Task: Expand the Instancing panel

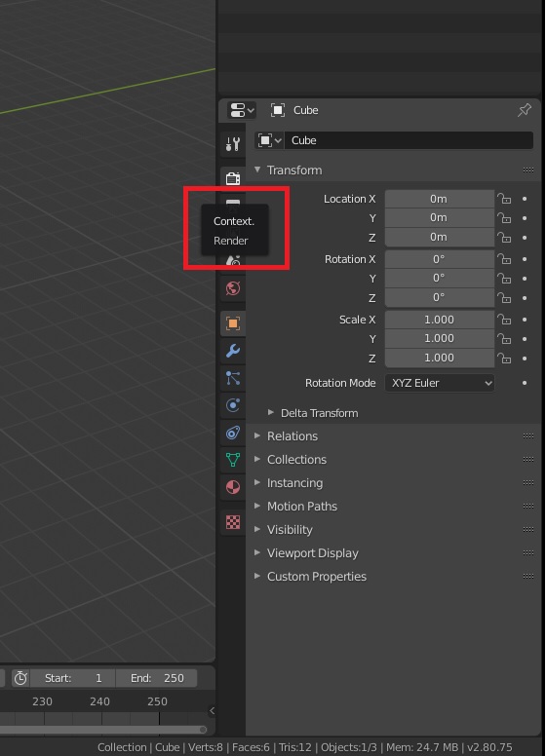Action: pos(257,482)
